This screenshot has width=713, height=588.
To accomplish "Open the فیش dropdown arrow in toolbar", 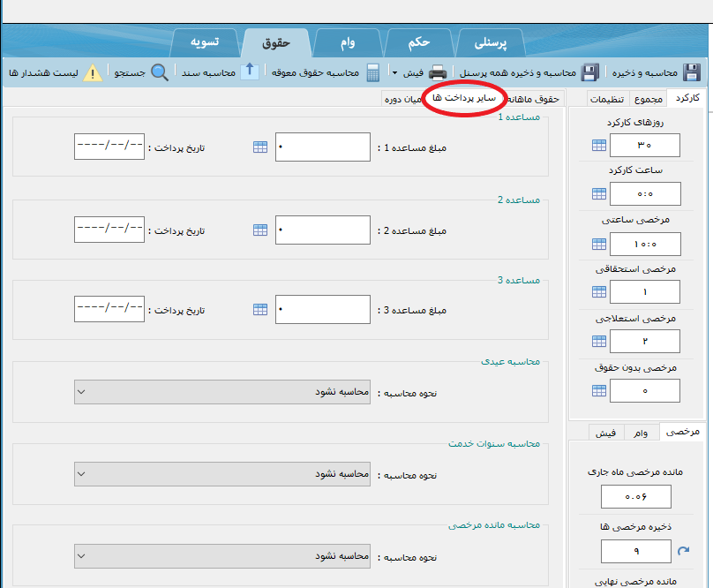I will pyautogui.click(x=394, y=72).
